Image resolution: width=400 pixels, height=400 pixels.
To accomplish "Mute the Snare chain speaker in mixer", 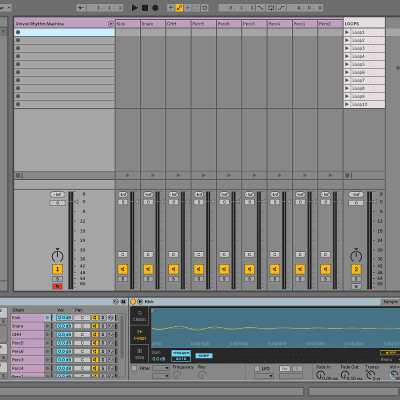I will 148,269.
